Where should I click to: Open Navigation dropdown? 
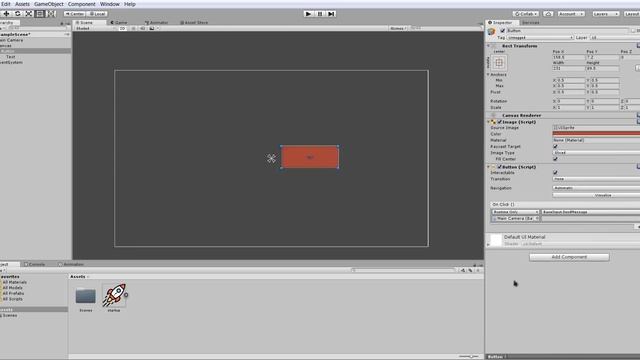596,188
